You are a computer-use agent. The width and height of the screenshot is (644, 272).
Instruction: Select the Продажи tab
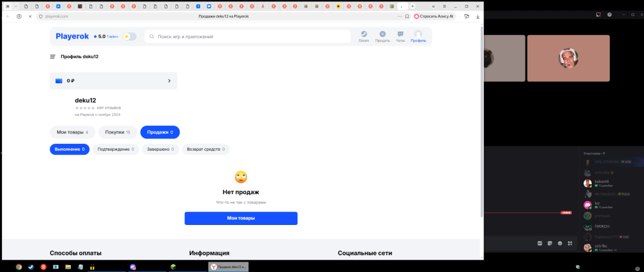pyautogui.click(x=160, y=132)
